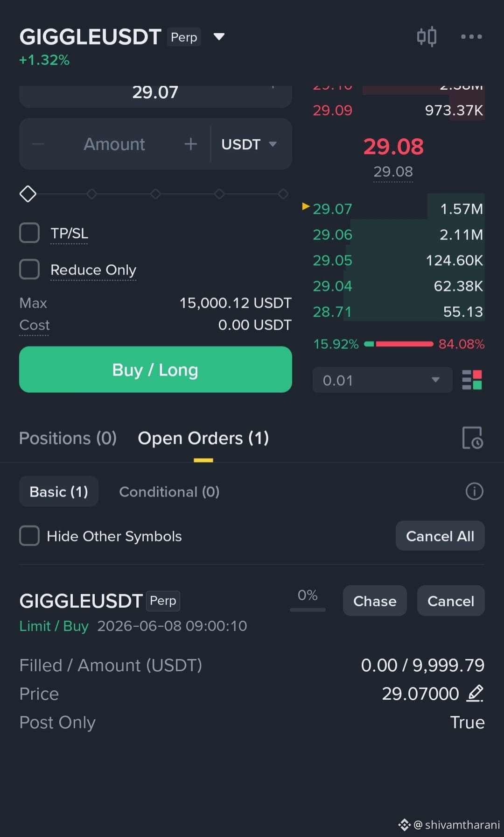Open the USDT unit dropdown
504x837 pixels.
tap(249, 144)
